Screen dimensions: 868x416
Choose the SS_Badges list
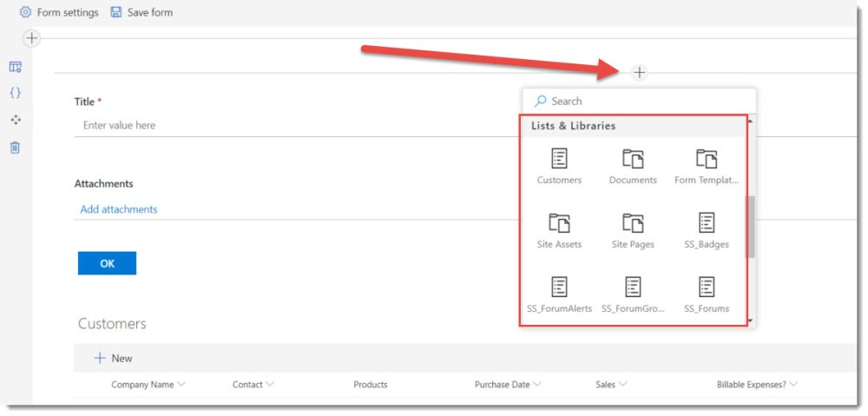(x=707, y=224)
